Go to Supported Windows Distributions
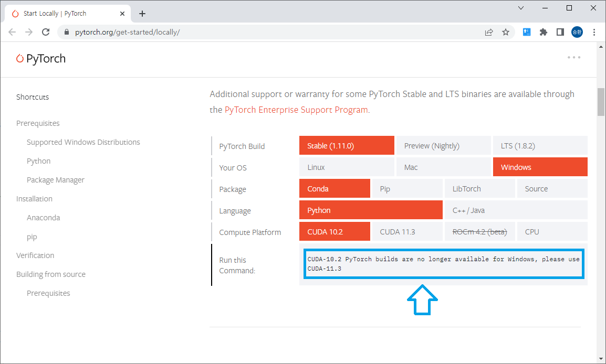This screenshot has width=606, height=364. (83, 142)
